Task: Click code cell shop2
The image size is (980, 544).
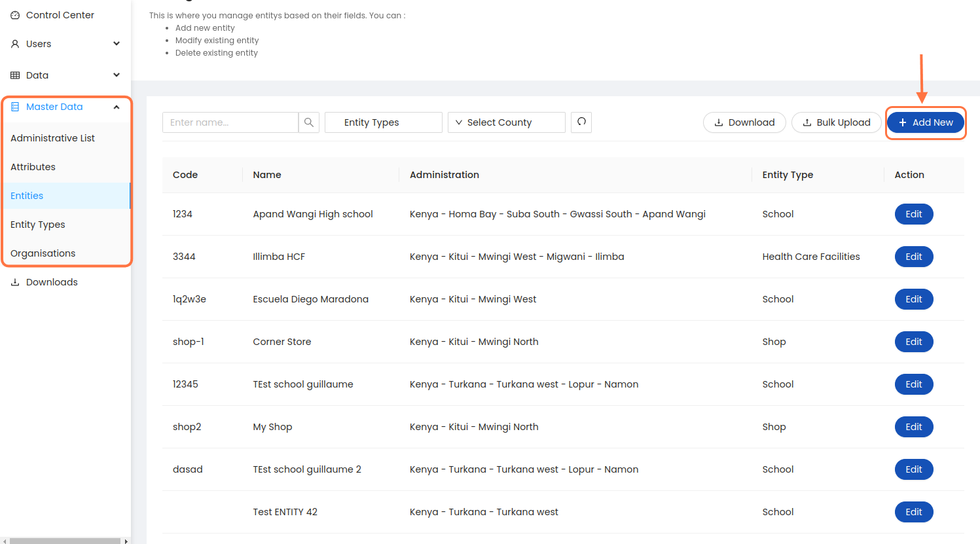Action: click(x=187, y=427)
